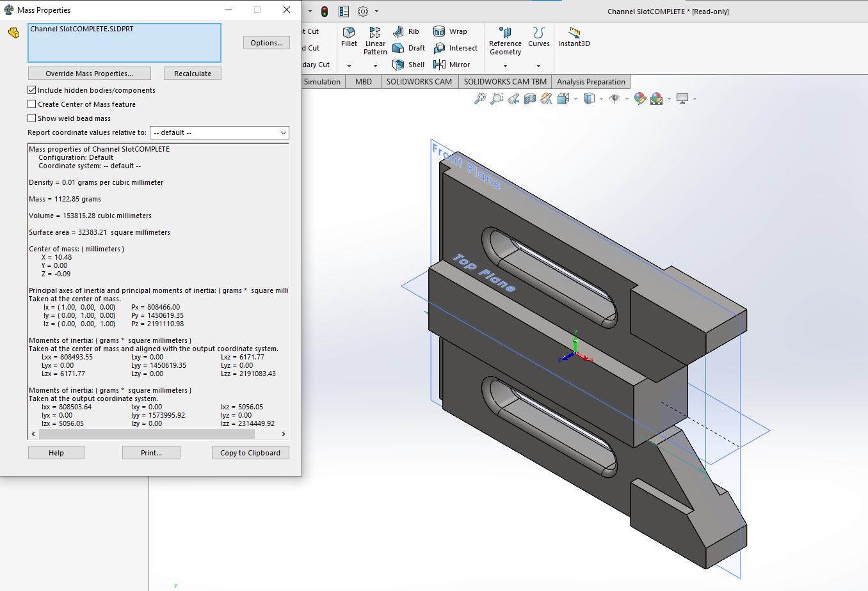868x591 pixels.
Task: Expand Display Style dropdown arrow
Action: click(x=601, y=99)
